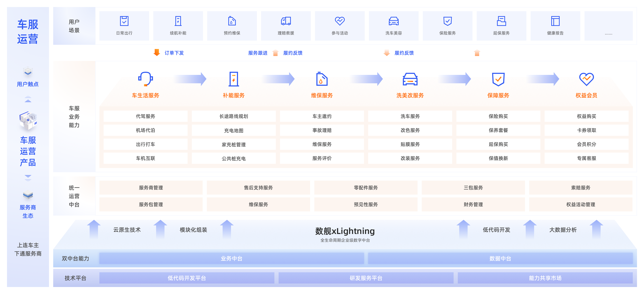This screenshot has width=644, height=294.
Task: Click the 理赔救援 truck icon
Action: click(x=286, y=21)
